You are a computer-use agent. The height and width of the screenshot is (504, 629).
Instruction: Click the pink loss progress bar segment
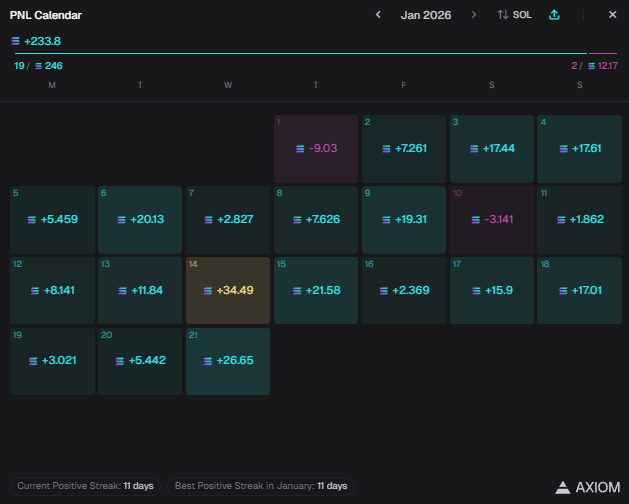pyautogui.click(x=603, y=53)
